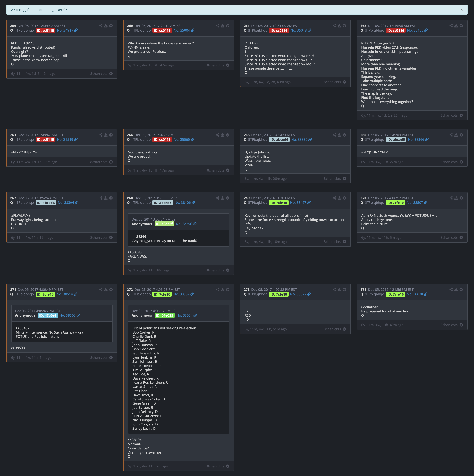This screenshot has height=476, width=474.
Task: Share post 260
Action: coord(217,26)
